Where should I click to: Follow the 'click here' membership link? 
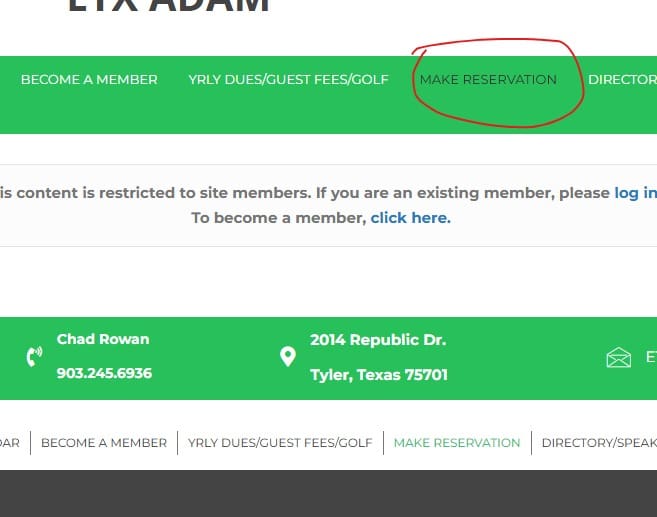[410, 217]
